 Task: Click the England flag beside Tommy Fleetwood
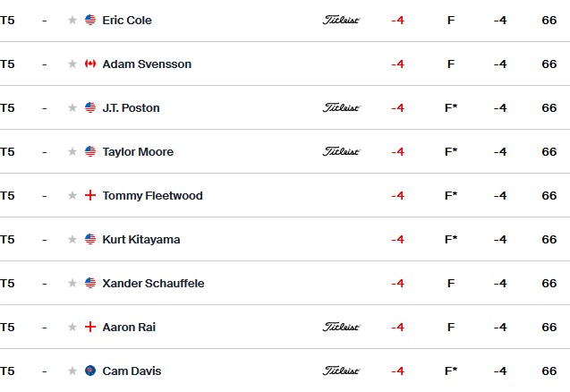tap(90, 196)
